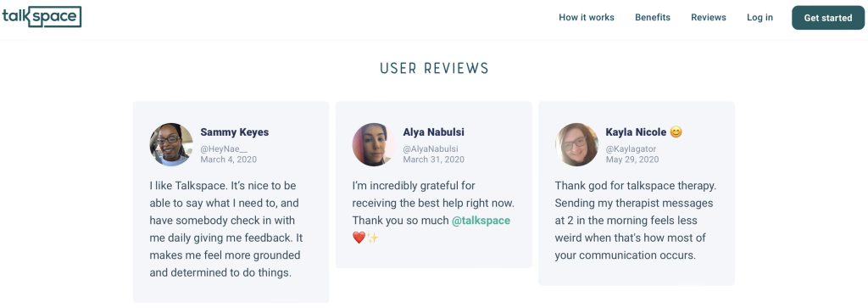Screen dimensions: 868x308
Task: Open the How it works page
Action: point(587,17)
